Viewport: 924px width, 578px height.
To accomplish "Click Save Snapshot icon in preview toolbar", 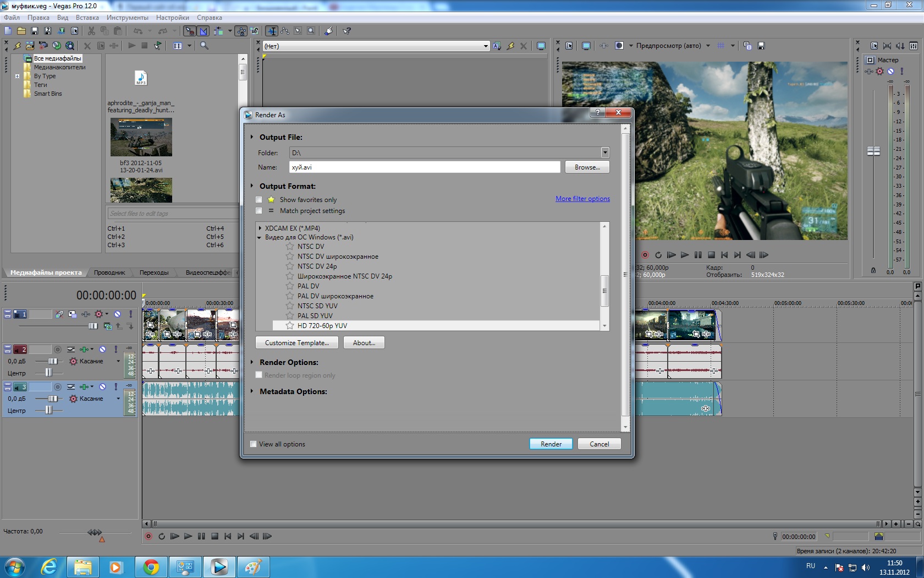I will pos(761,46).
